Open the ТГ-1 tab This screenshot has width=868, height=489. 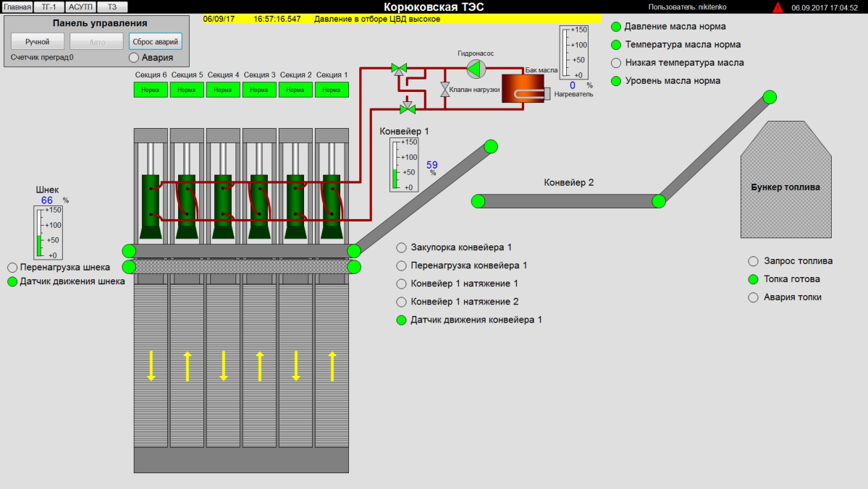[x=49, y=7]
